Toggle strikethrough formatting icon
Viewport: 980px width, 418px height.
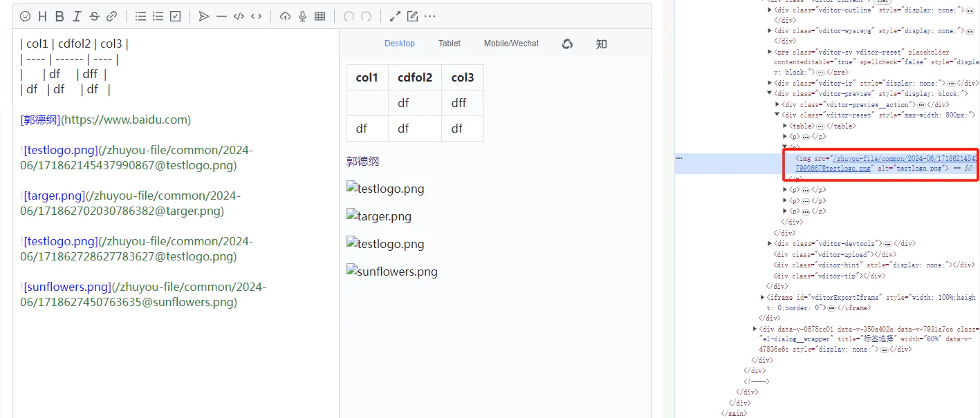(x=94, y=16)
